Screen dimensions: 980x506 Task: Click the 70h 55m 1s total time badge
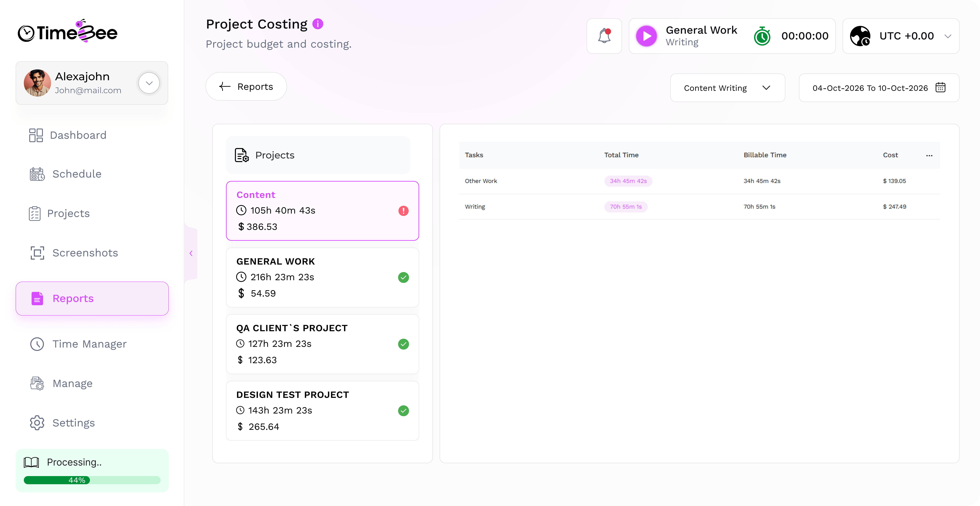(626, 207)
